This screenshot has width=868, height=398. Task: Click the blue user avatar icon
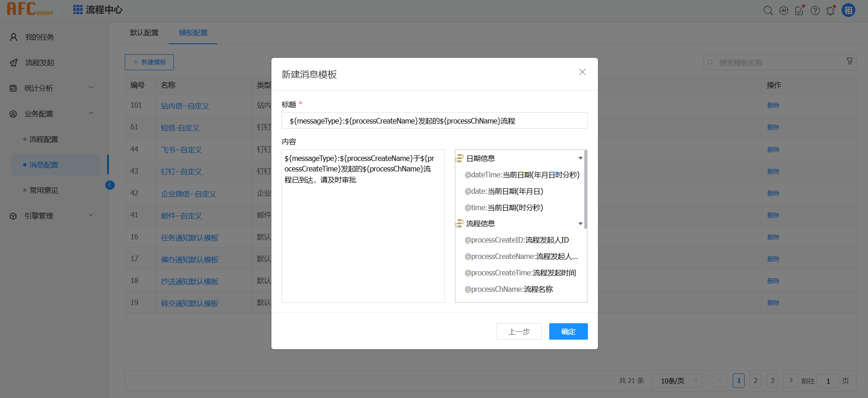(x=848, y=10)
